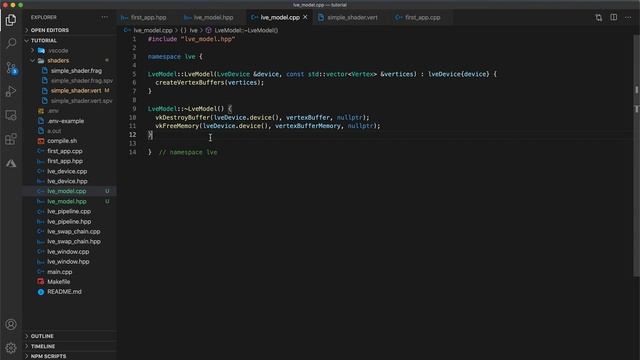Open lve_swap_chain.cpp file
640x360 pixels.
(73, 231)
